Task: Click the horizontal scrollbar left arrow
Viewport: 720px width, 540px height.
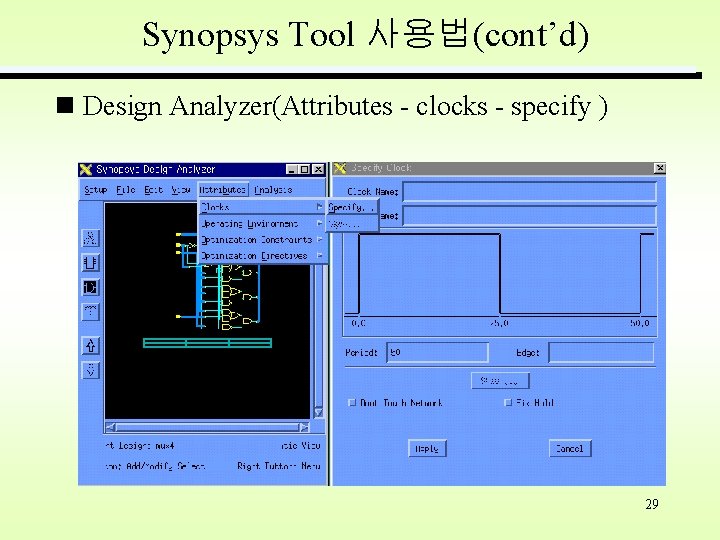Action: (111, 428)
